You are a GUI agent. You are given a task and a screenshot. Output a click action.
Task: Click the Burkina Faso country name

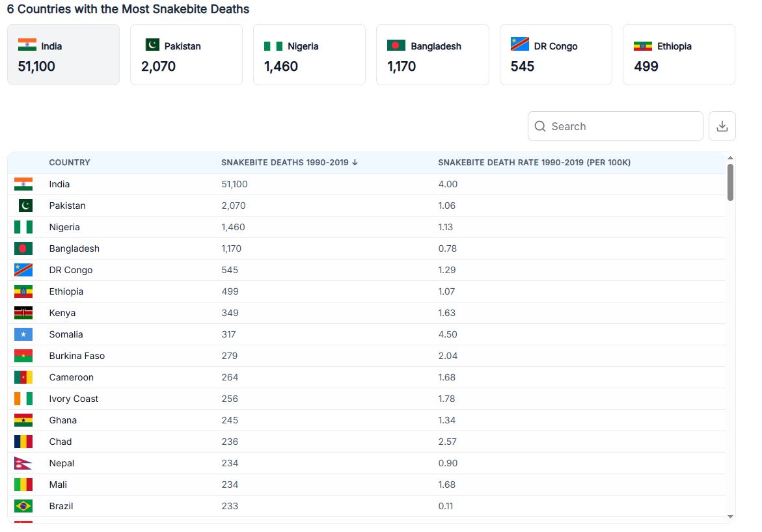(x=77, y=356)
